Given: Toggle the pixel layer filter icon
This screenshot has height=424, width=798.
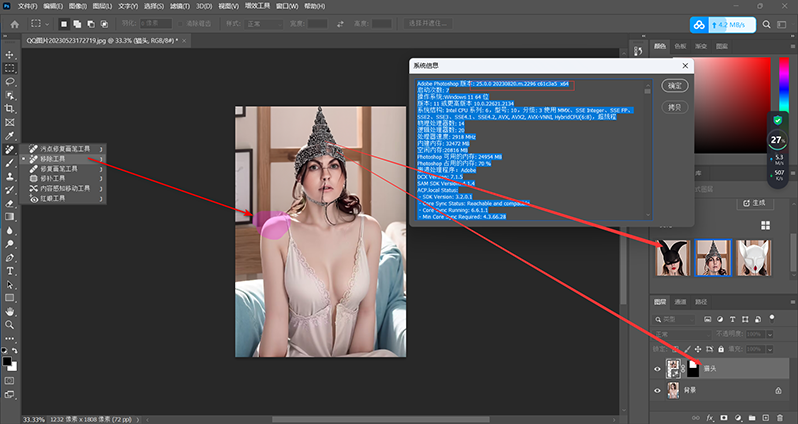Looking at the screenshot, I should pyautogui.click(x=707, y=319).
